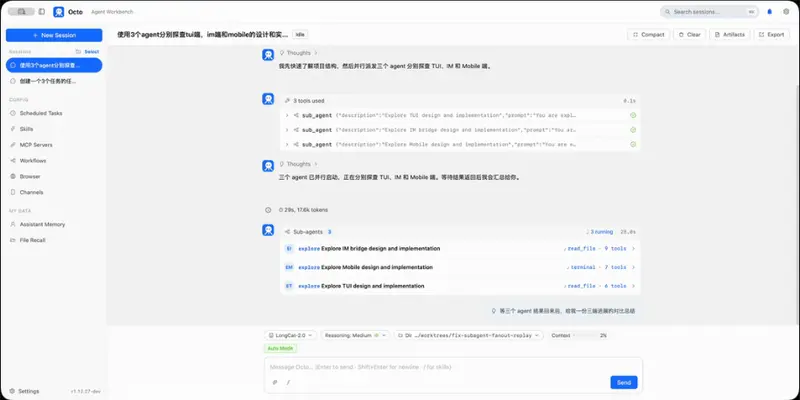
Task: Toggle the Auto Mode badge
Action: [280, 348]
